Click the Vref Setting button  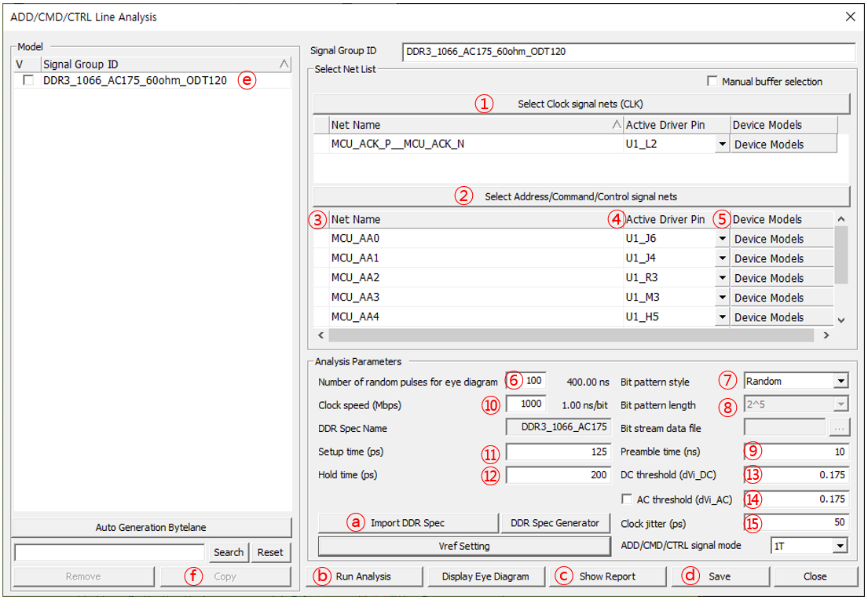pos(463,546)
